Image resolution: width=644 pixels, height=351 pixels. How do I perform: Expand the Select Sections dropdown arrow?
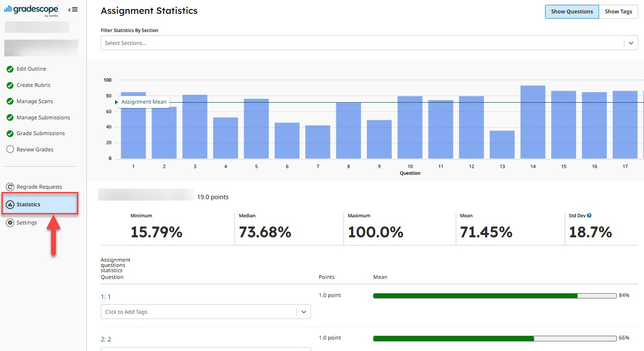coord(631,43)
